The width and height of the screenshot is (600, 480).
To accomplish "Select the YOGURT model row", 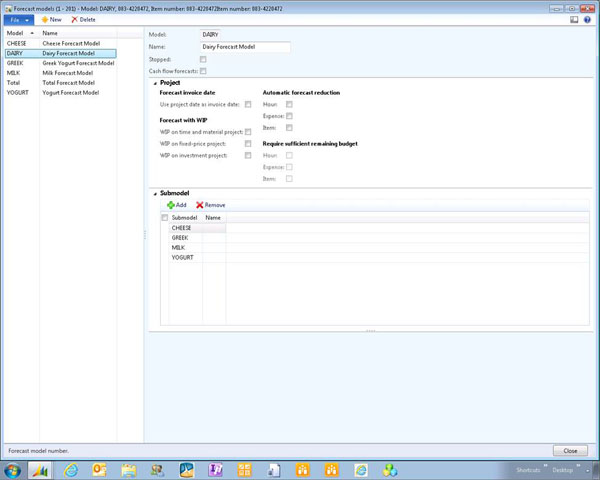I will click(x=60, y=93).
